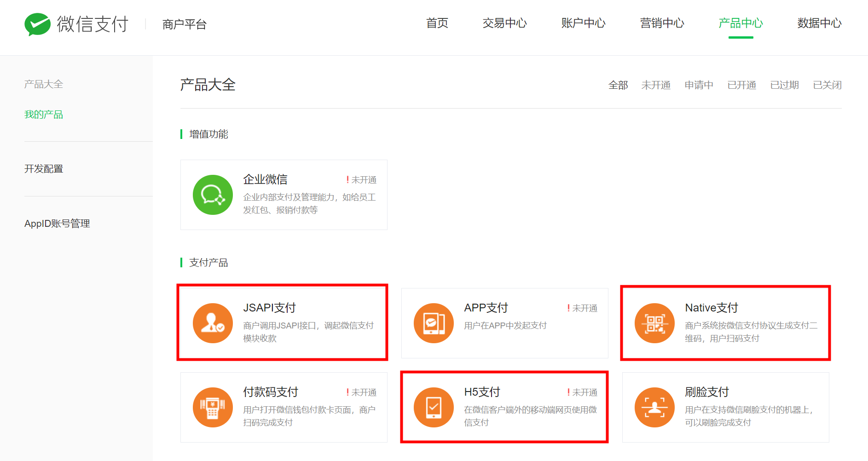868x461 pixels.
Task: Filter products by 已关闭
Action: tap(827, 85)
